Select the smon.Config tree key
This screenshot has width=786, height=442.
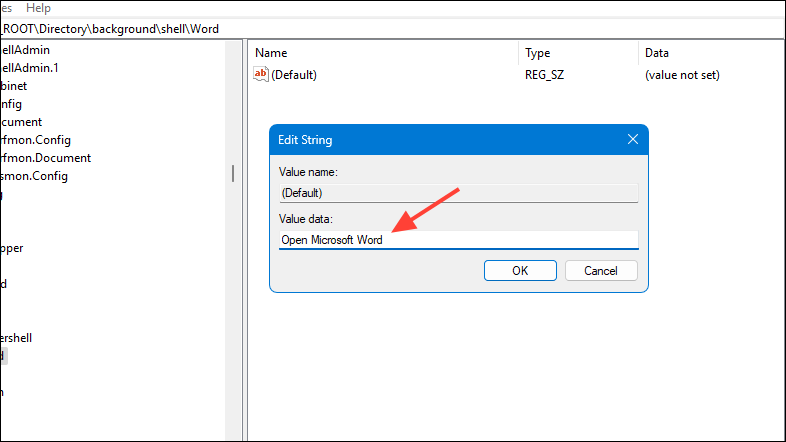34,176
